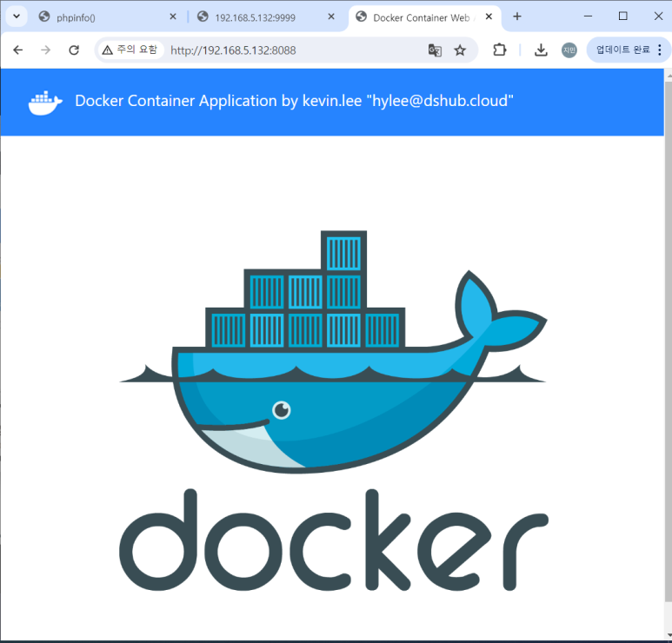Open the tab search dropdown arrow
The image size is (672, 643).
17,17
